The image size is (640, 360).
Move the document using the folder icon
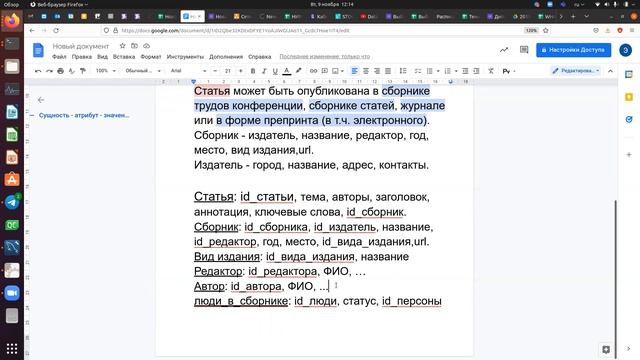(134, 46)
